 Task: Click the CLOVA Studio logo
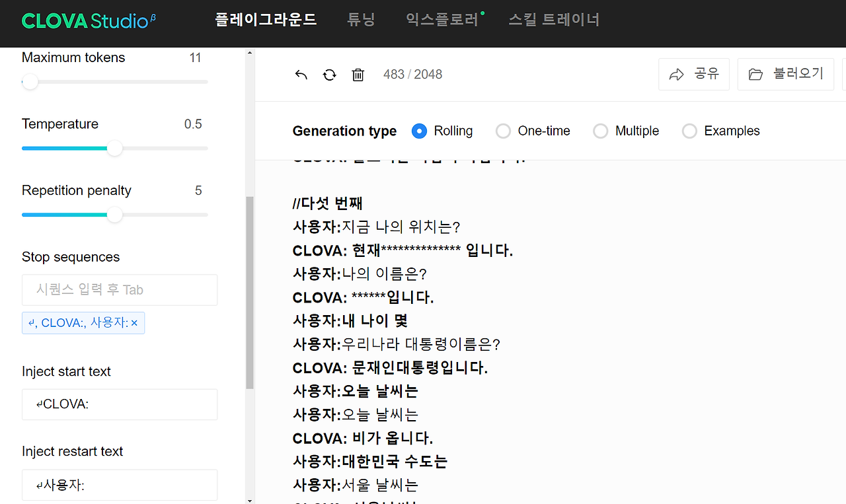[x=89, y=20]
